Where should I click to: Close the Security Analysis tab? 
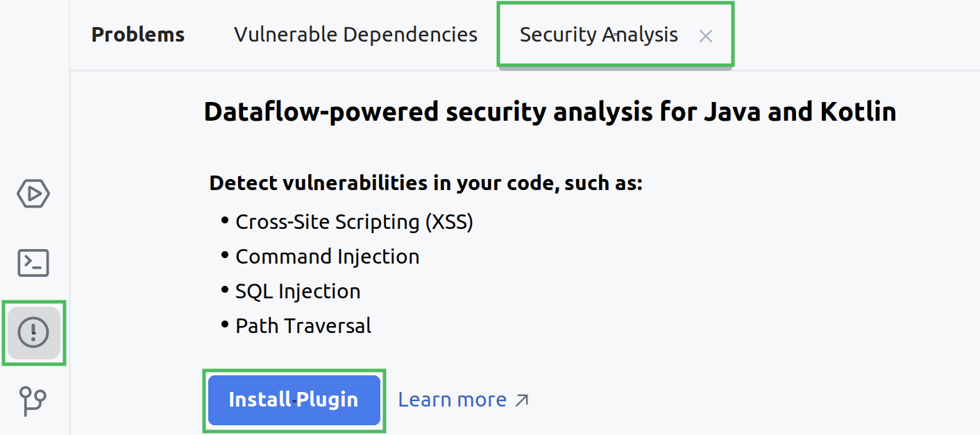click(x=706, y=36)
